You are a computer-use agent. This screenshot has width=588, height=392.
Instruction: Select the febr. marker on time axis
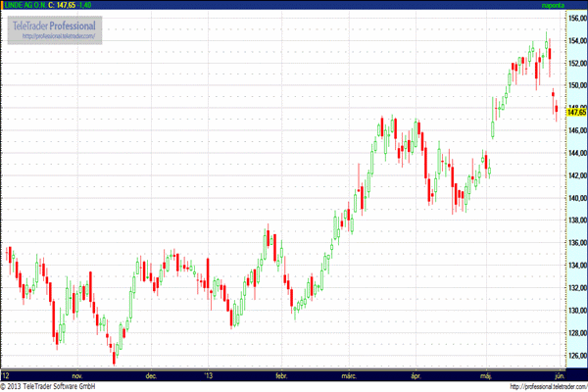click(x=280, y=375)
